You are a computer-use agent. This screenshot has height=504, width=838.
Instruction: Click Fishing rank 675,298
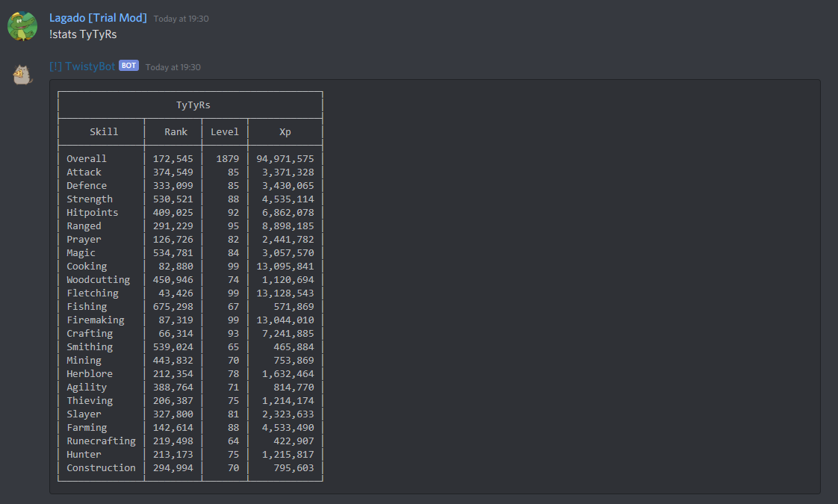173,306
